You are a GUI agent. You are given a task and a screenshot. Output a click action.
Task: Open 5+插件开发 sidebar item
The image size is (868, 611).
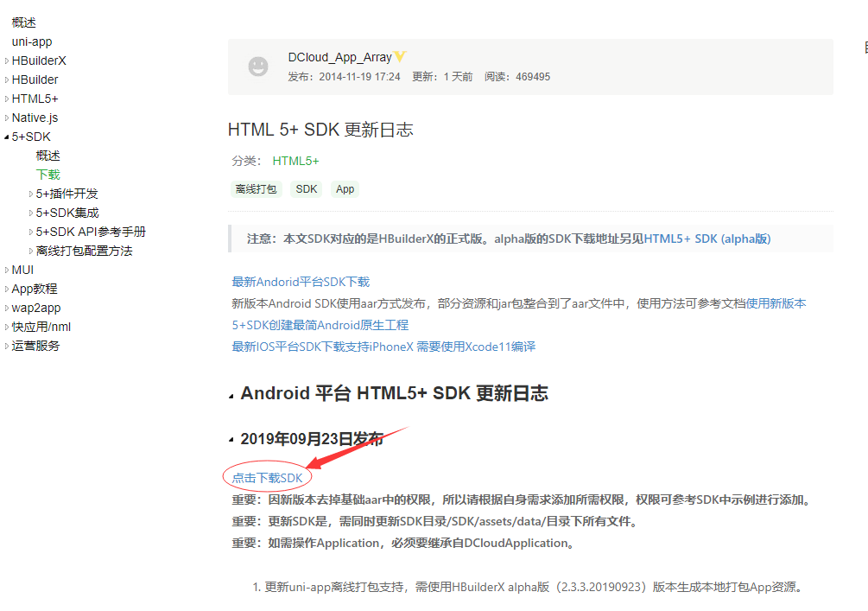(x=67, y=194)
